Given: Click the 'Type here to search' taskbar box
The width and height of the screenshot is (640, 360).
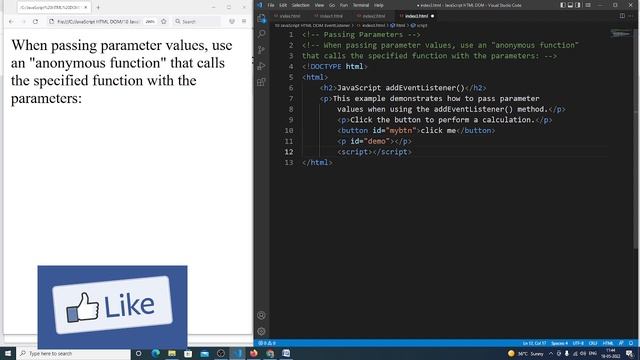Looking at the screenshot, I should [x=73, y=353].
